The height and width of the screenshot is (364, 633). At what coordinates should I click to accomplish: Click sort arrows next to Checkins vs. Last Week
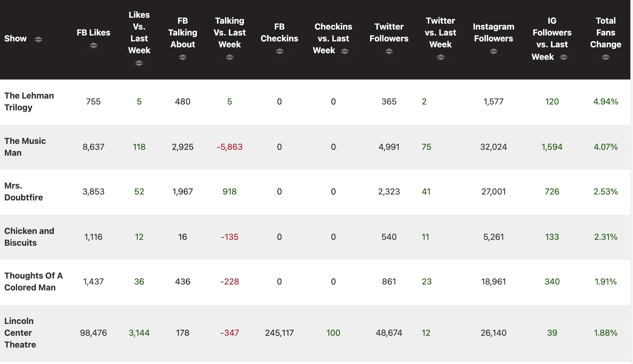point(345,51)
